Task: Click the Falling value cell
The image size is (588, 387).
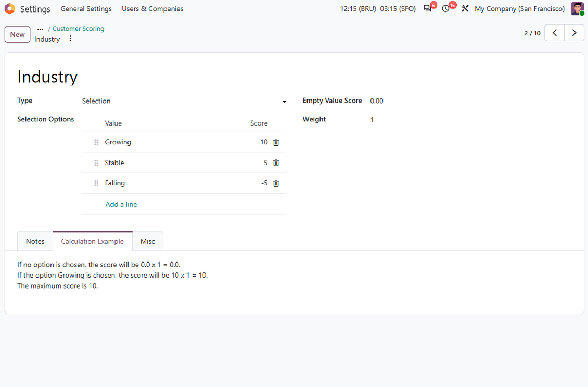Action: (115, 183)
